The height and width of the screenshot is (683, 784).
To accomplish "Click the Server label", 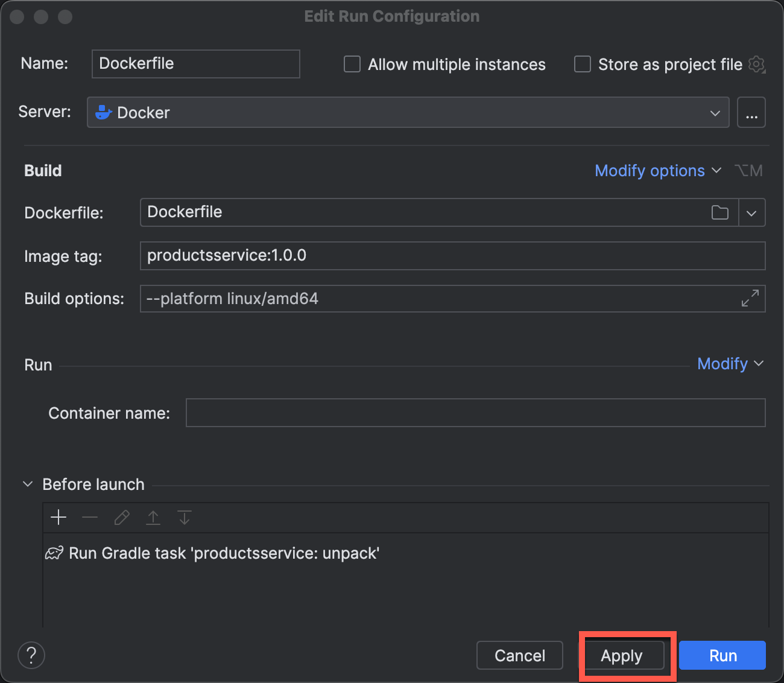I will (x=45, y=112).
